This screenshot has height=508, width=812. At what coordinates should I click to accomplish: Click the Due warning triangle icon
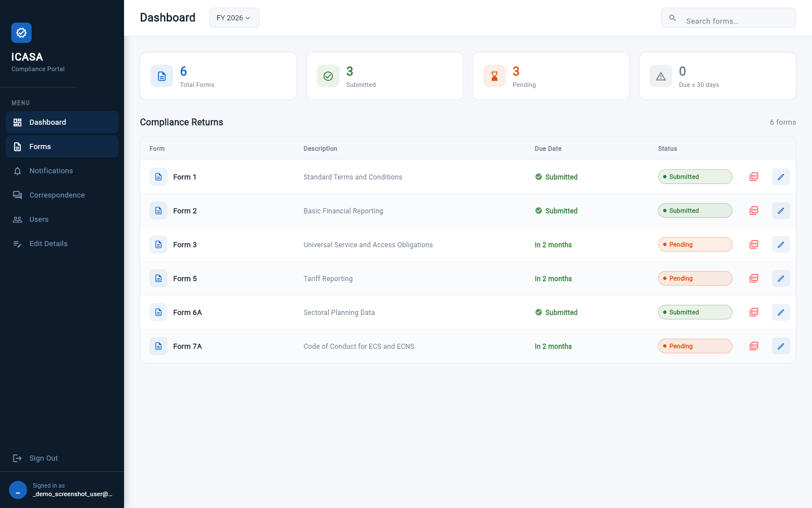[x=661, y=76]
